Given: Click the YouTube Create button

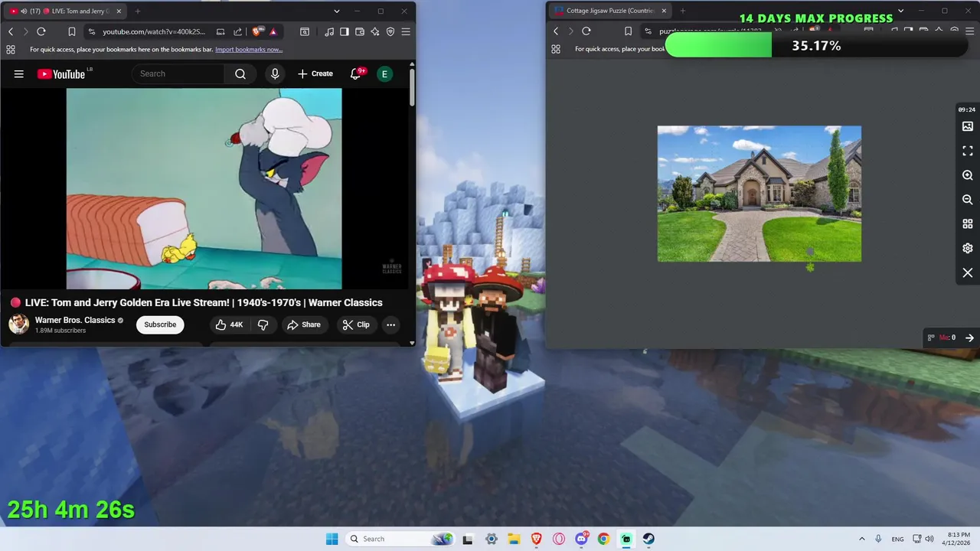Looking at the screenshot, I should tap(315, 73).
